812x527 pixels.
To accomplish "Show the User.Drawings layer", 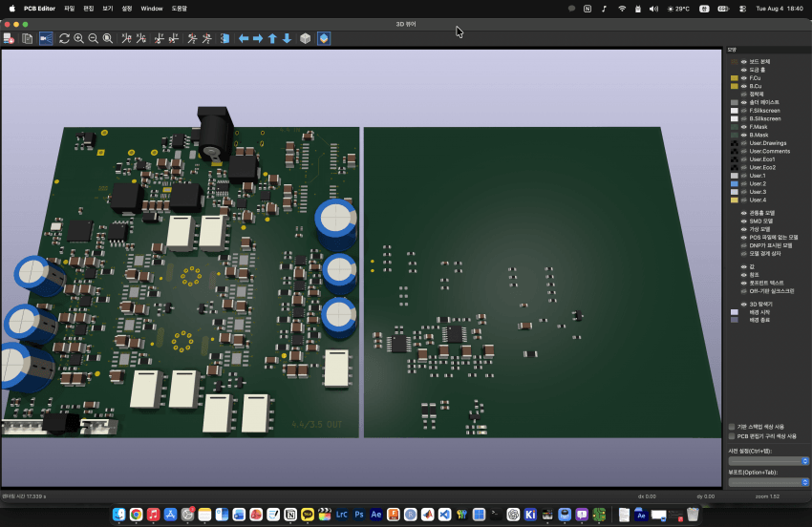I will tap(743, 143).
